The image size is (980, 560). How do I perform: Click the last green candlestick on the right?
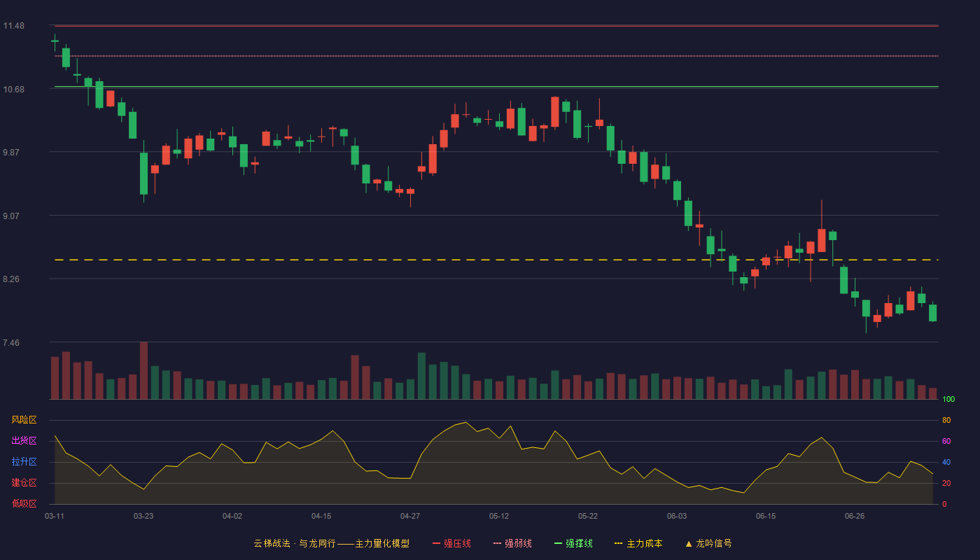coord(932,312)
